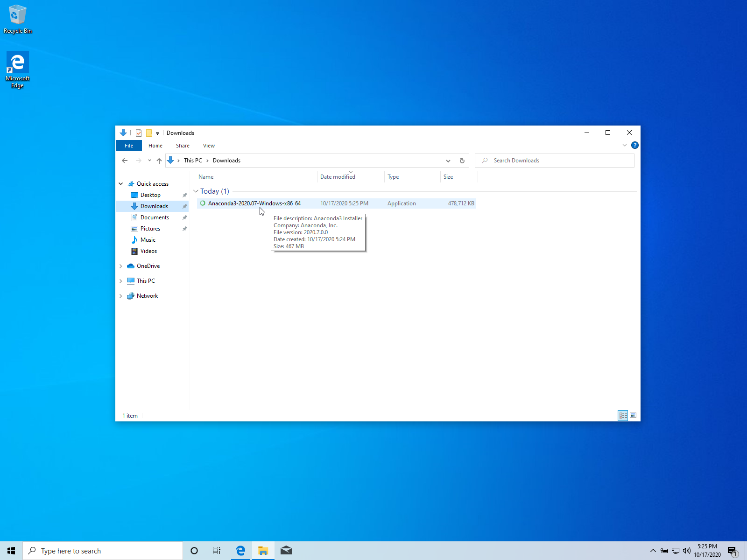
Task: Click the Anaconda installer file icon
Action: click(203, 203)
